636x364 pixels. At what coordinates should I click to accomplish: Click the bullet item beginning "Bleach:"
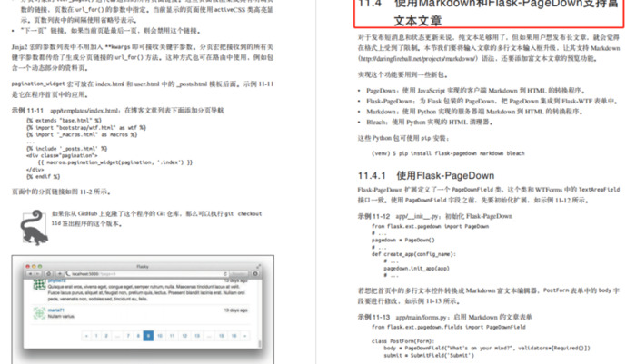click(x=430, y=122)
